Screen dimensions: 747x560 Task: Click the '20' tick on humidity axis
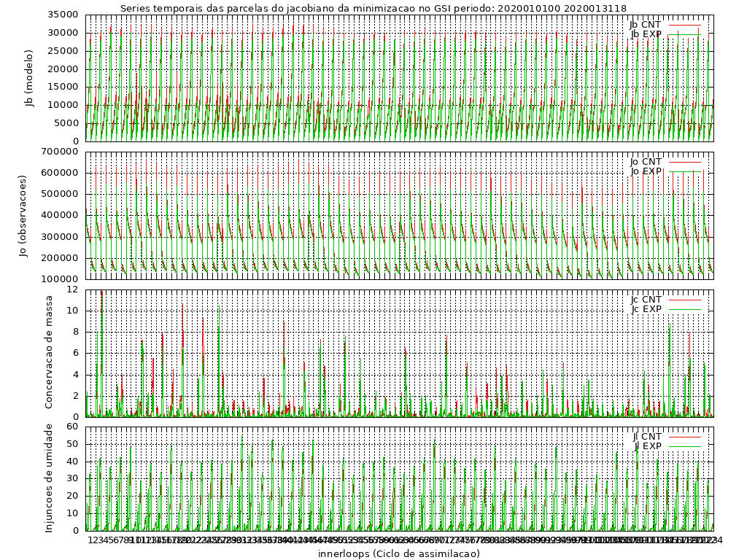(72, 496)
